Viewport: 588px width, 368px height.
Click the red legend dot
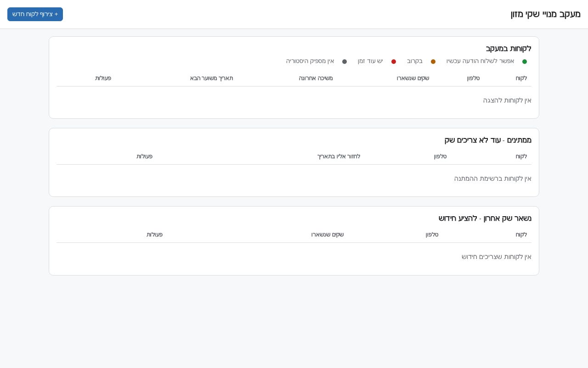(x=394, y=62)
